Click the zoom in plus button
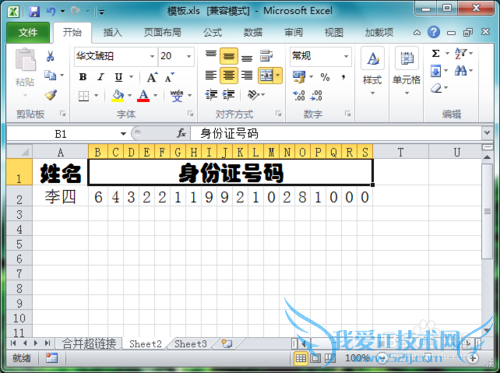The width and height of the screenshot is (500, 373). pos(473,358)
